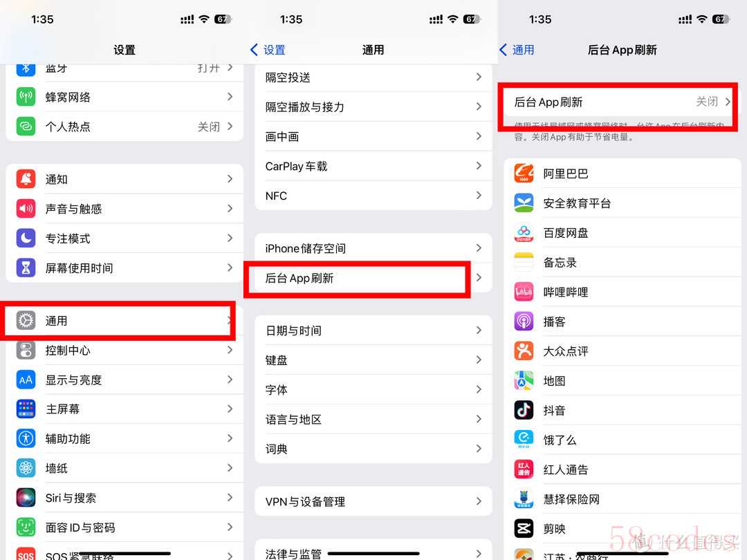Tap the Notifications (通知) bell icon
The height and width of the screenshot is (560, 747).
tap(26, 179)
